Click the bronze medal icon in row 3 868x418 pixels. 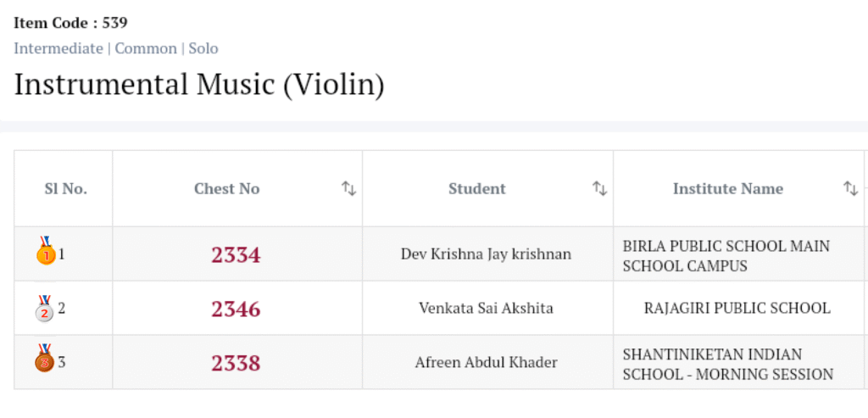coord(44,359)
